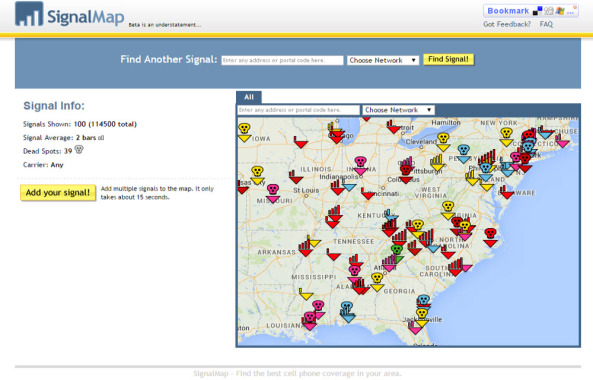Image resolution: width=593 pixels, height=380 pixels.
Task: Open the FAQ link
Action: coord(546,24)
